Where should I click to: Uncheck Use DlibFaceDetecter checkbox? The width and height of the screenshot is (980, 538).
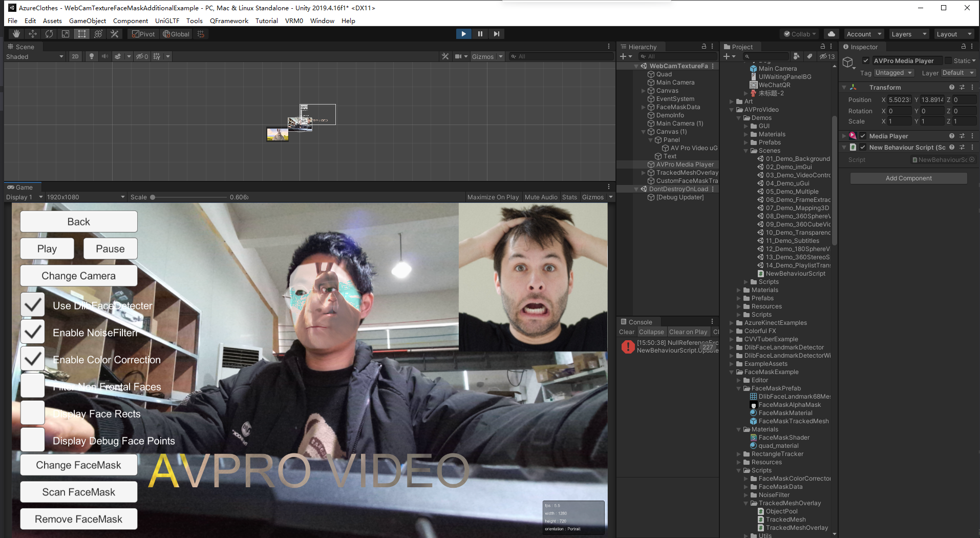(x=33, y=305)
